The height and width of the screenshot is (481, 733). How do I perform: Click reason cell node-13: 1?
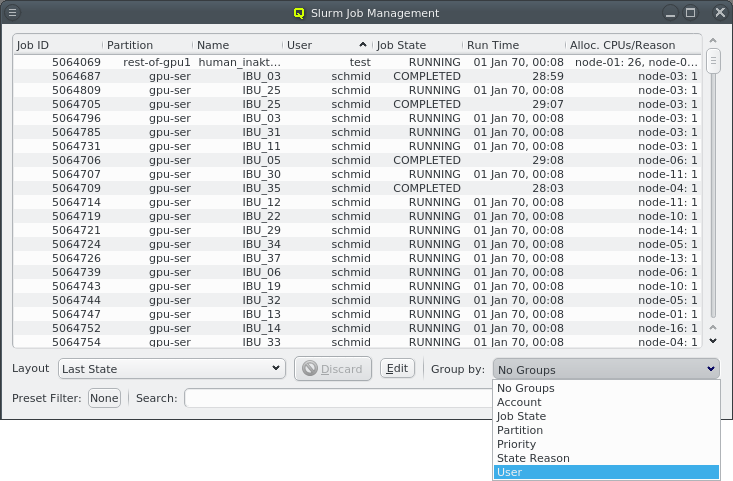click(668, 258)
